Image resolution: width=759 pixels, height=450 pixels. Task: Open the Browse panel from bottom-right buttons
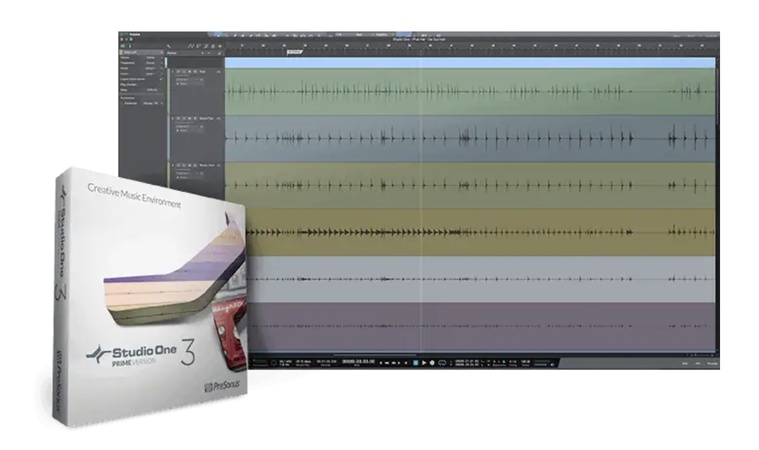(713, 363)
